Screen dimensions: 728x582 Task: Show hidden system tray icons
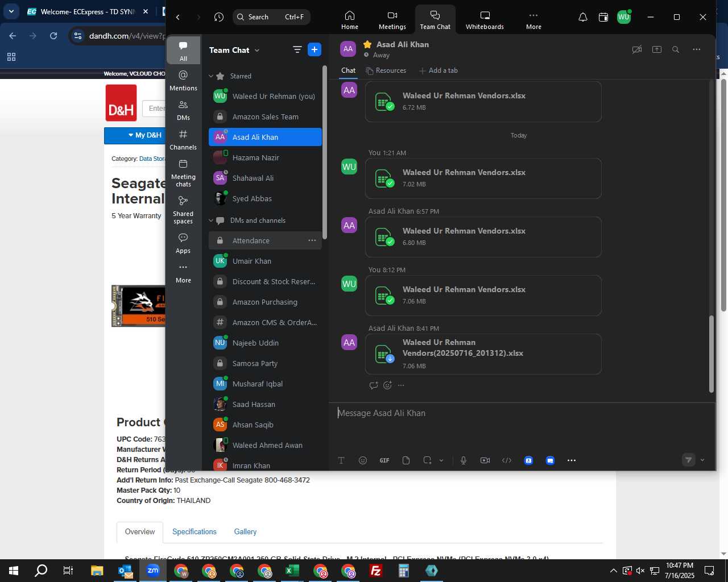(613, 571)
